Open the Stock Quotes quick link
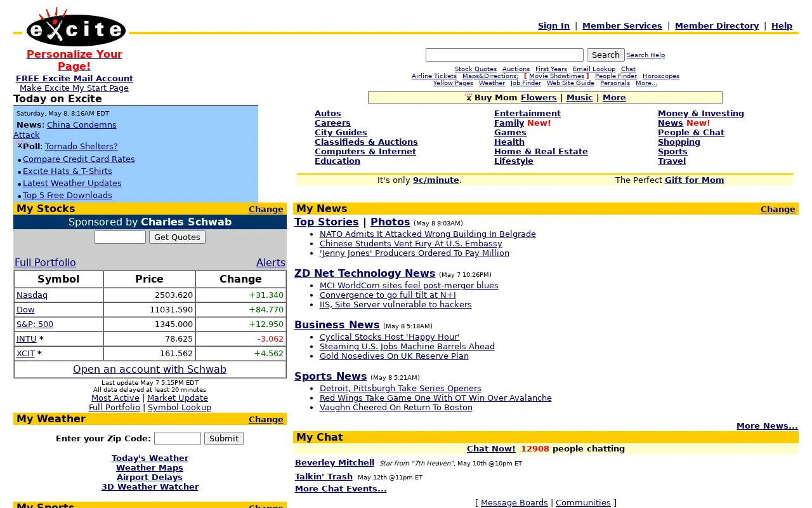Image resolution: width=812 pixels, height=508 pixels. tap(476, 69)
